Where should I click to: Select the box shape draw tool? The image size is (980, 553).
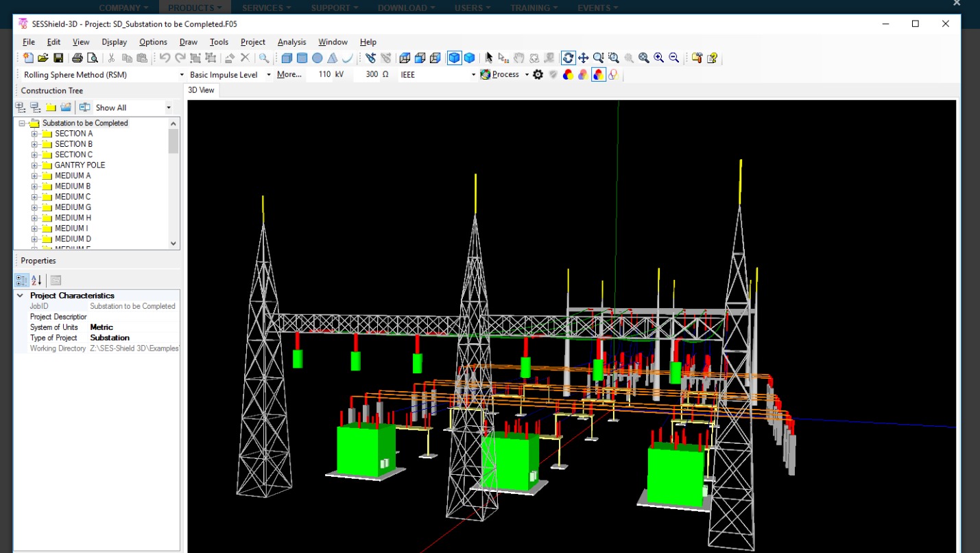287,58
